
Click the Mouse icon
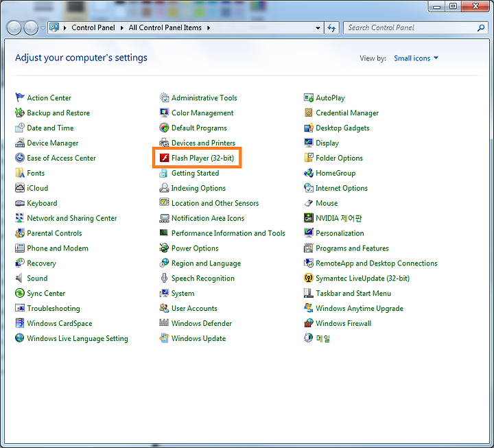[x=309, y=203]
